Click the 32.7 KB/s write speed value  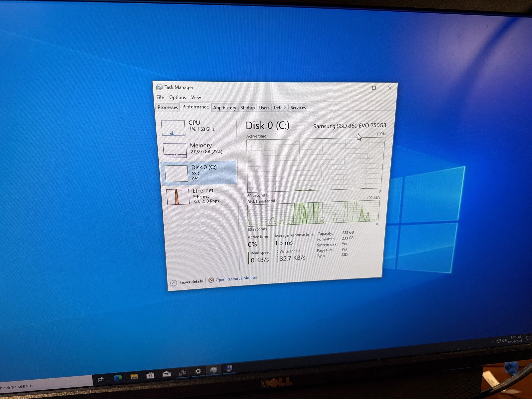(292, 258)
